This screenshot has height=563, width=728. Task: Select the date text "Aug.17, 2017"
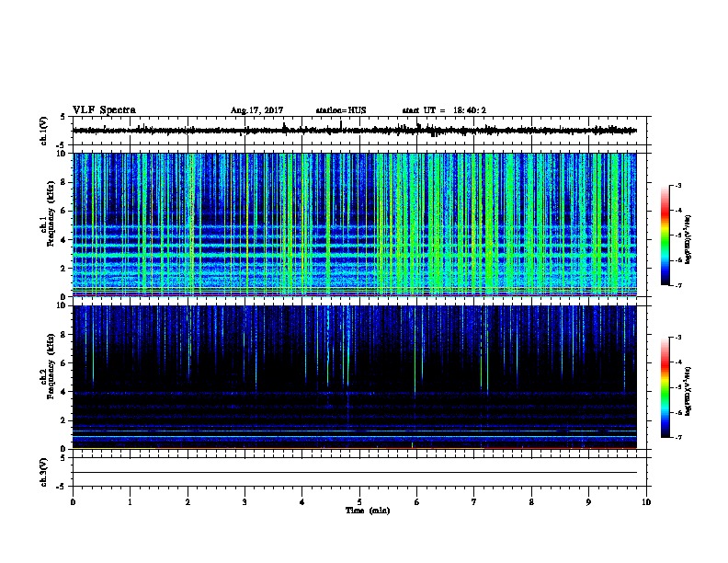coord(256,110)
